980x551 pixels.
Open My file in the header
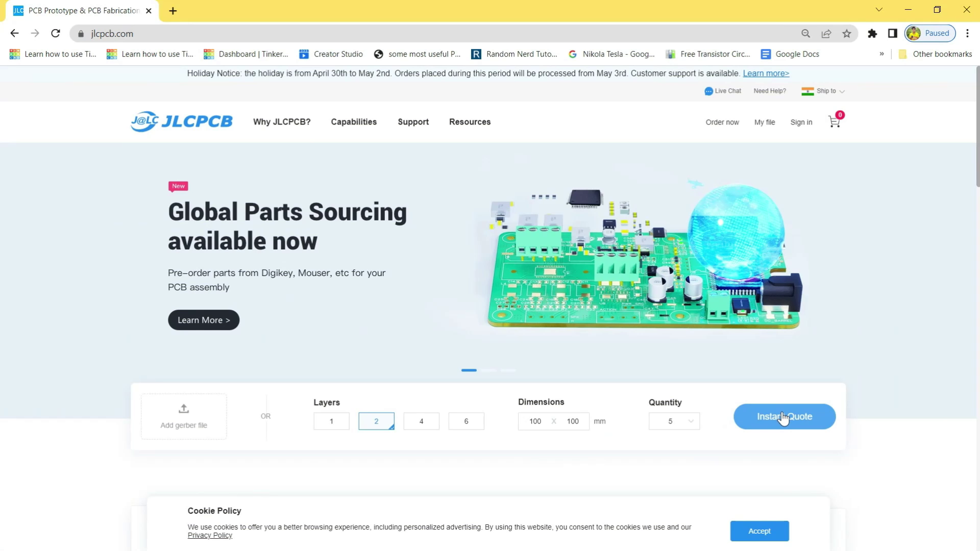[x=765, y=122]
